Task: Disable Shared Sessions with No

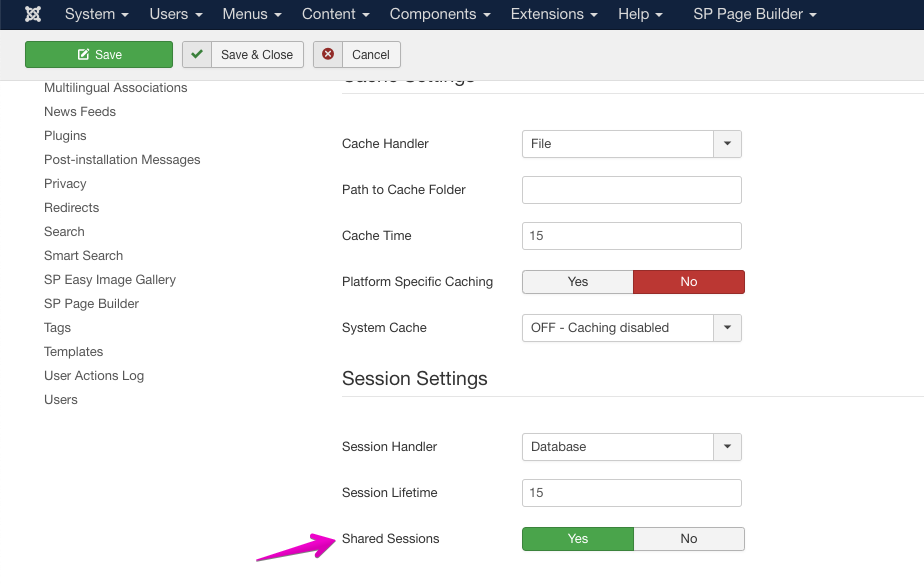Action: coord(688,539)
